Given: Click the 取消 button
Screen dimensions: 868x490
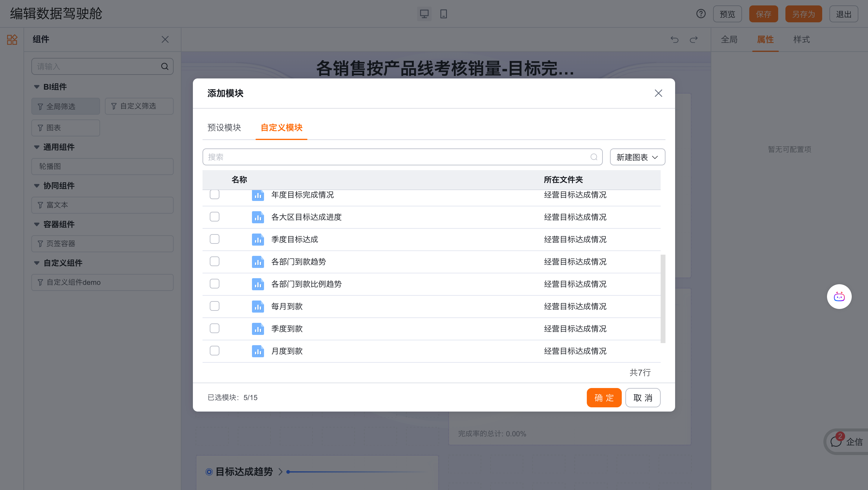Looking at the screenshot, I should [x=643, y=398].
